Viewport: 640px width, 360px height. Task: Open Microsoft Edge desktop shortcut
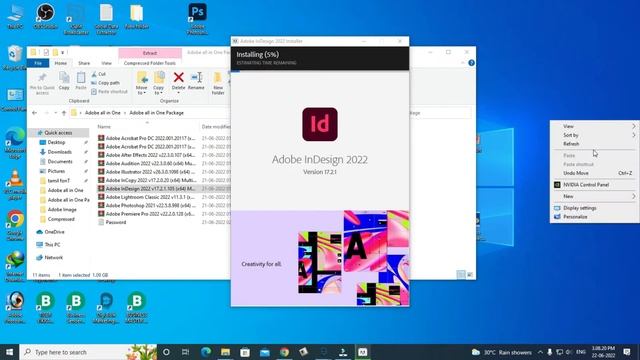pos(15,143)
